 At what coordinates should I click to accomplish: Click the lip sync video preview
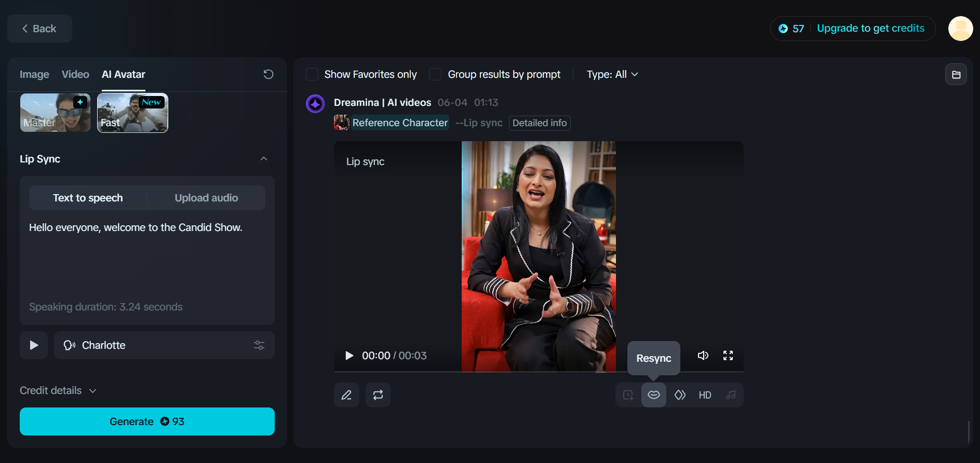tap(539, 256)
